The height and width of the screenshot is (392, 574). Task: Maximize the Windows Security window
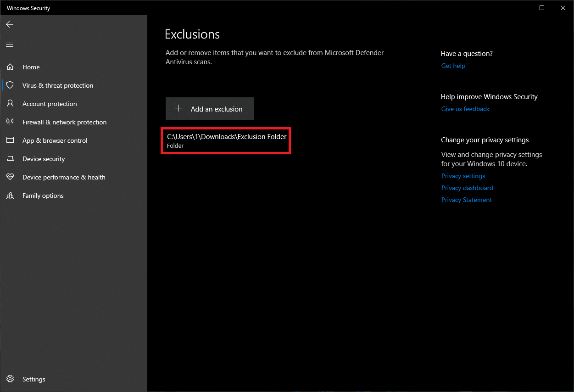click(x=542, y=8)
